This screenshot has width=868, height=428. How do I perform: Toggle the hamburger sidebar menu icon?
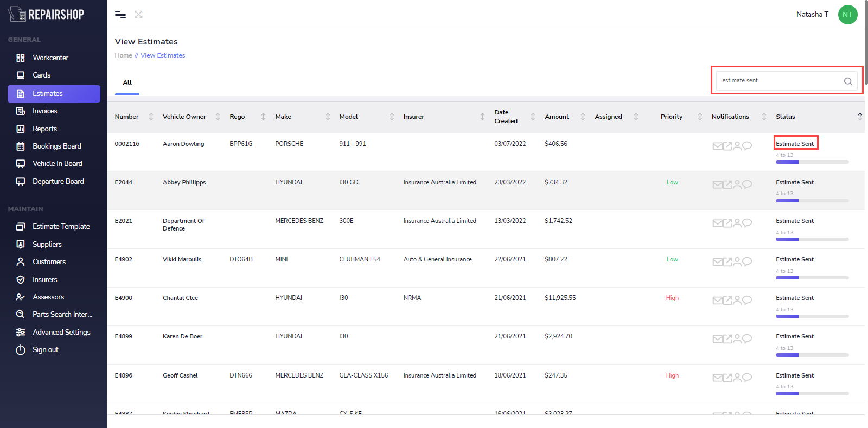click(120, 15)
